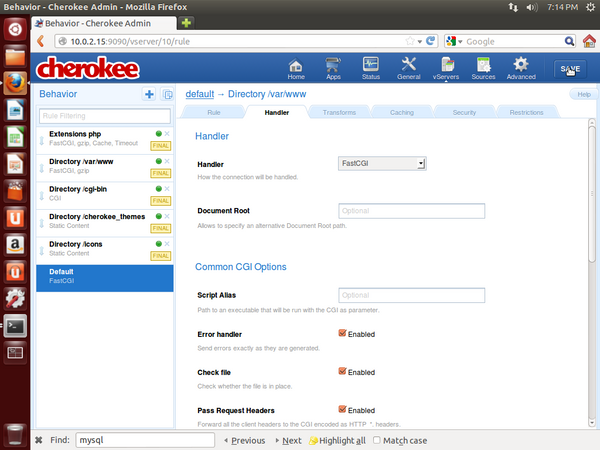Open Terminal from the Ubuntu launcher
Image resolution: width=600 pixels, height=450 pixels.
pos(15,326)
